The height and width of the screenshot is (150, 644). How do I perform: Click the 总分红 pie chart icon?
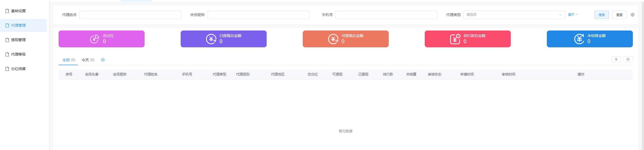(95, 39)
